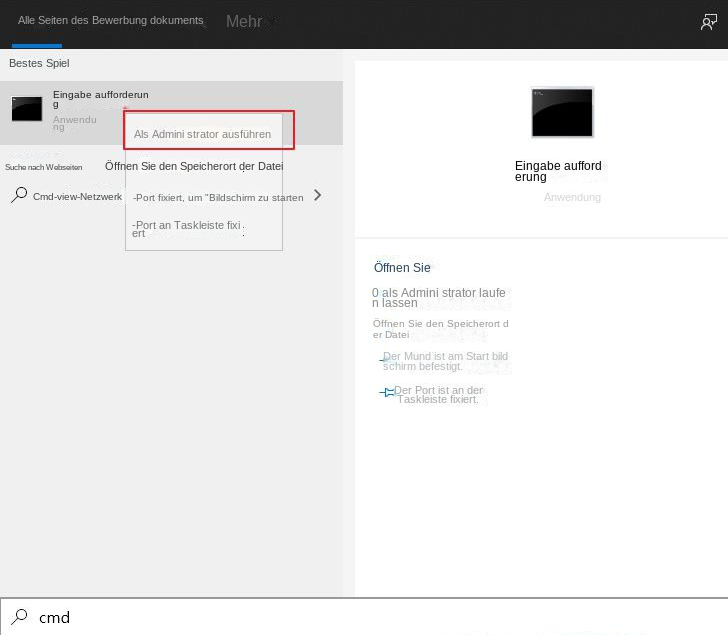This screenshot has width=728, height=635.
Task: Click the large Eingabeaufforderung icon in preview pane
Action: [562, 112]
